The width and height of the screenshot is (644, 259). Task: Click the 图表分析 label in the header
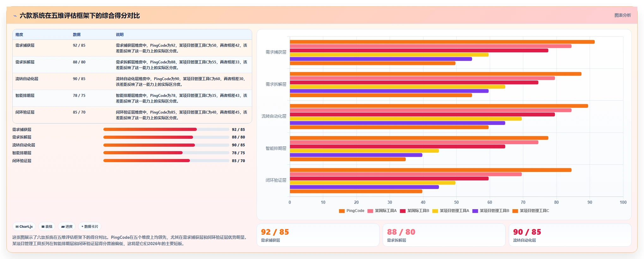(623, 15)
